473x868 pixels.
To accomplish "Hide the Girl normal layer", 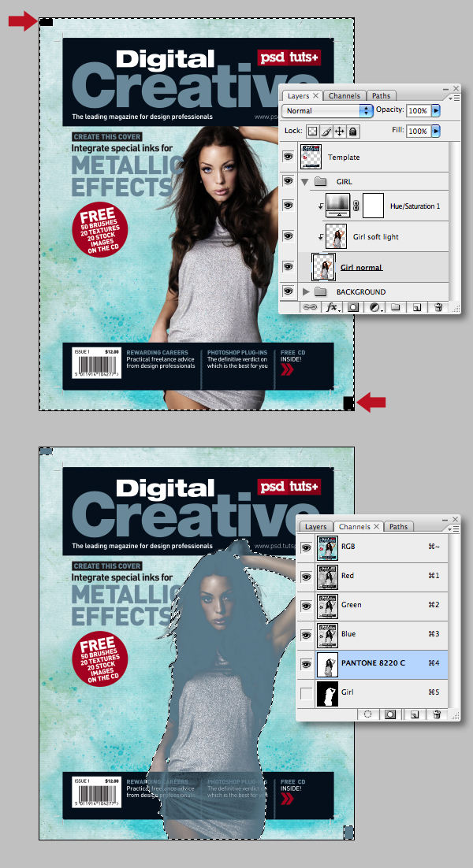I will tap(288, 267).
